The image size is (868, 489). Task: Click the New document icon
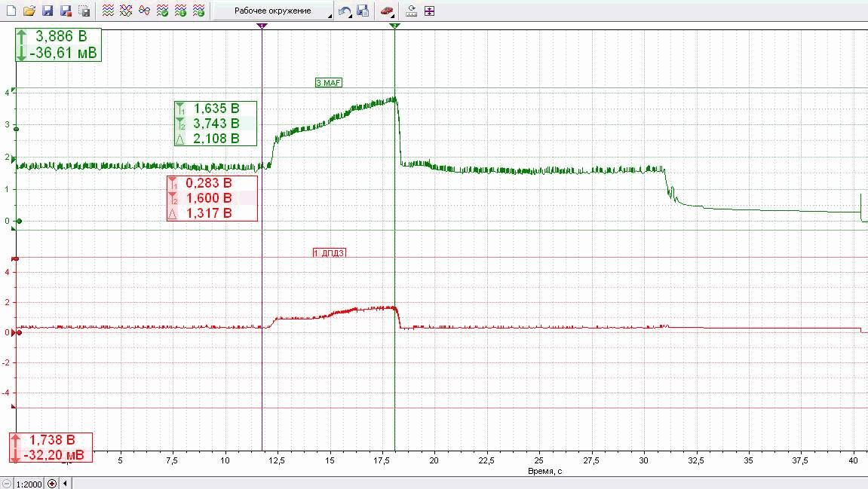tap(10, 11)
